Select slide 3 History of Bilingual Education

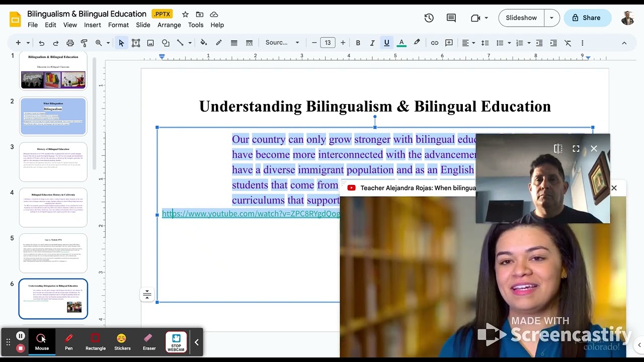point(53,162)
